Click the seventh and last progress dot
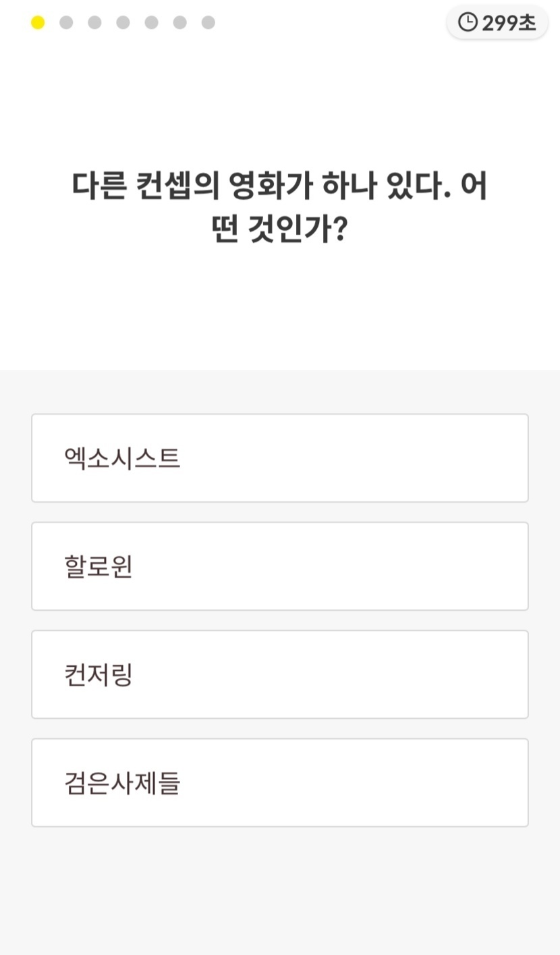 pyautogui.click(x=208, y=23)
